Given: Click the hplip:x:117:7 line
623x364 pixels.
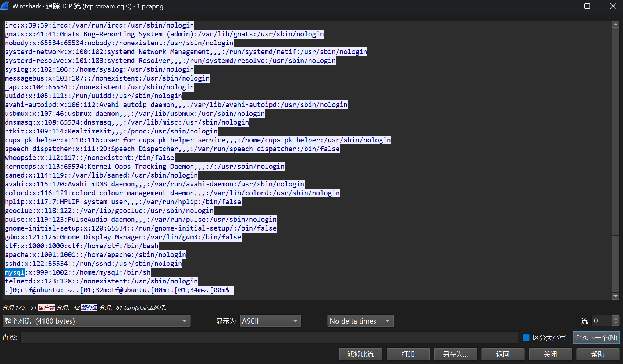Looking at the screenshot, I should click(123, 202).
